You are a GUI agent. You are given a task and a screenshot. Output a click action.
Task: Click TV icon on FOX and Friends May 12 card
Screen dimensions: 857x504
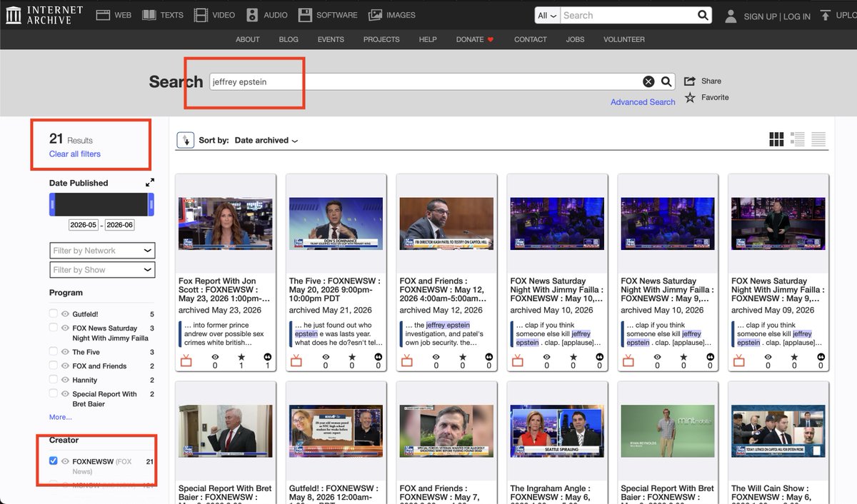407,361
